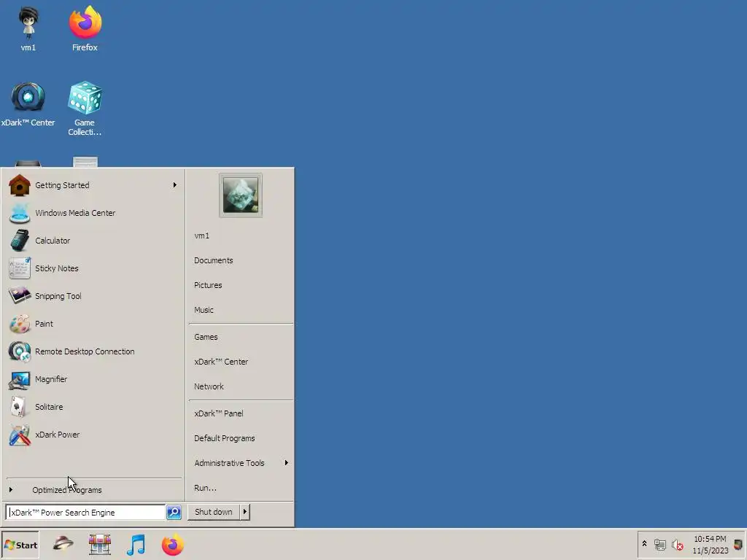This screenshot has width=747, height=560.
Task: Click the Getting Started label
Action: [x=62, y=185]
